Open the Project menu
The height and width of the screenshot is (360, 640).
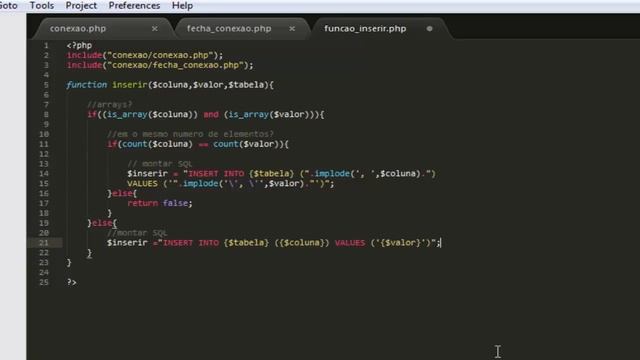click(x=81, y=6)
